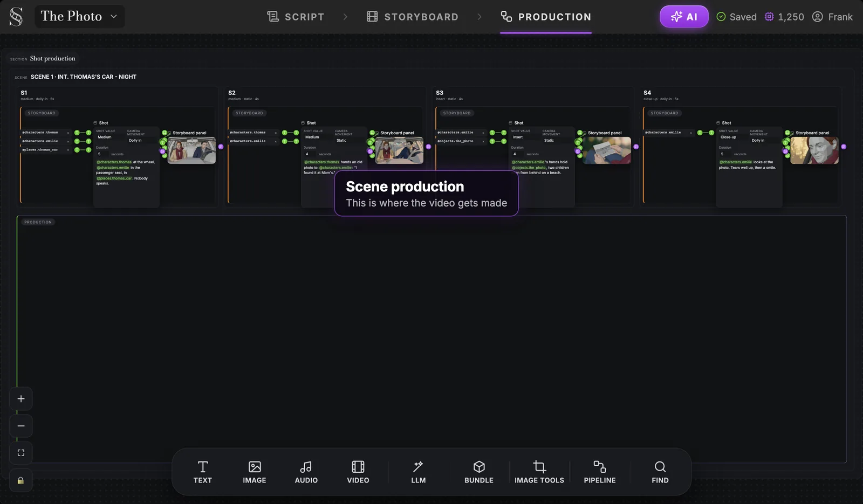Open The Photo project dropdown
This screenshot has width=863, height=504.
coord(79,16)
